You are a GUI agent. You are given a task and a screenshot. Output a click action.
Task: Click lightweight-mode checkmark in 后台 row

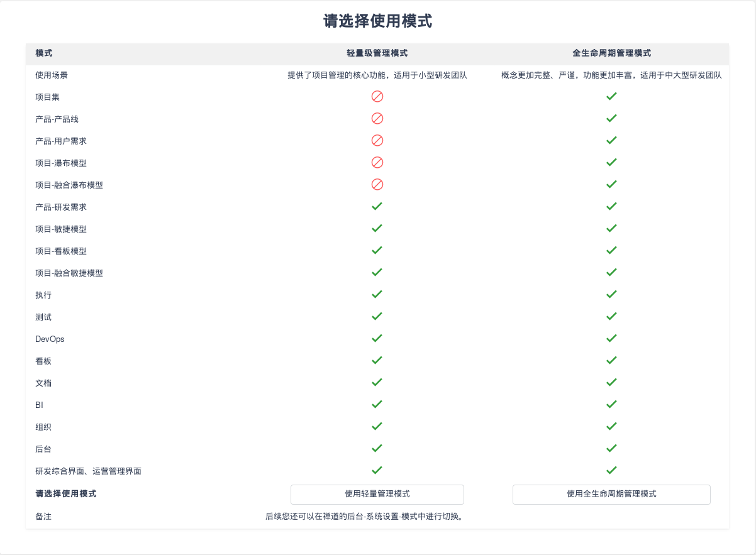point(377,448)
